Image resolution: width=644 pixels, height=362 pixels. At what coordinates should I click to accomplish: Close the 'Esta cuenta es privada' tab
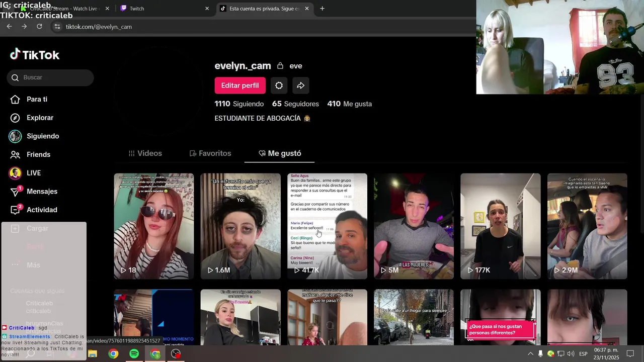pos(307,9)
